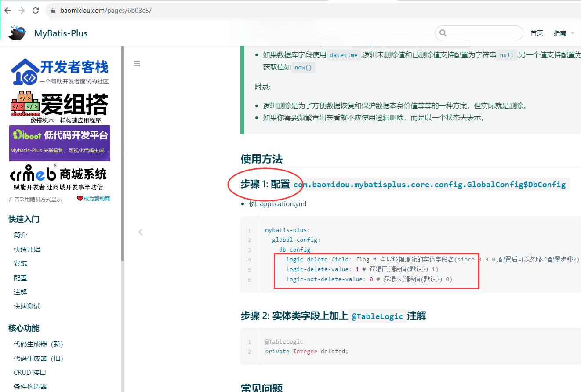This screenshot has width=581, height=392.
Task: Open 注解 in sidebar
Action: pyautogui.click(x=20, y=292)
